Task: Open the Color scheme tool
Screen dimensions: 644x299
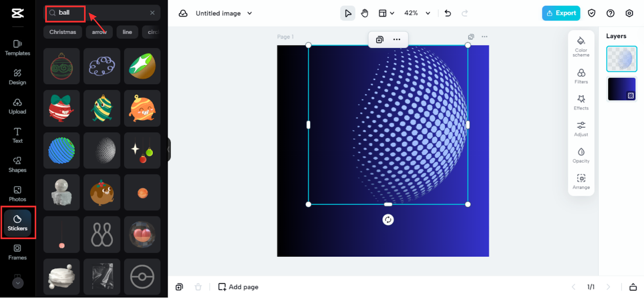Action: tap(581, 46)
